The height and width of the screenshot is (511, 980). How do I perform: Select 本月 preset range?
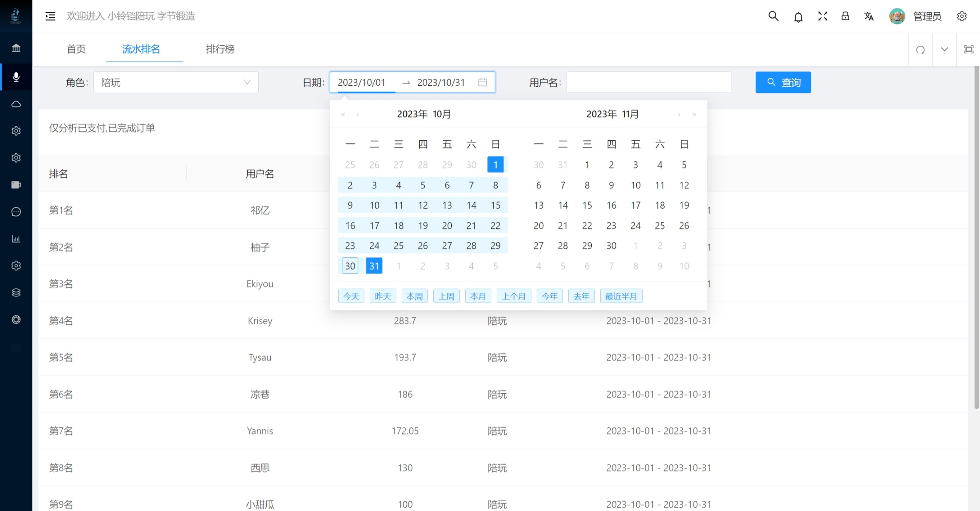point(478,296)
